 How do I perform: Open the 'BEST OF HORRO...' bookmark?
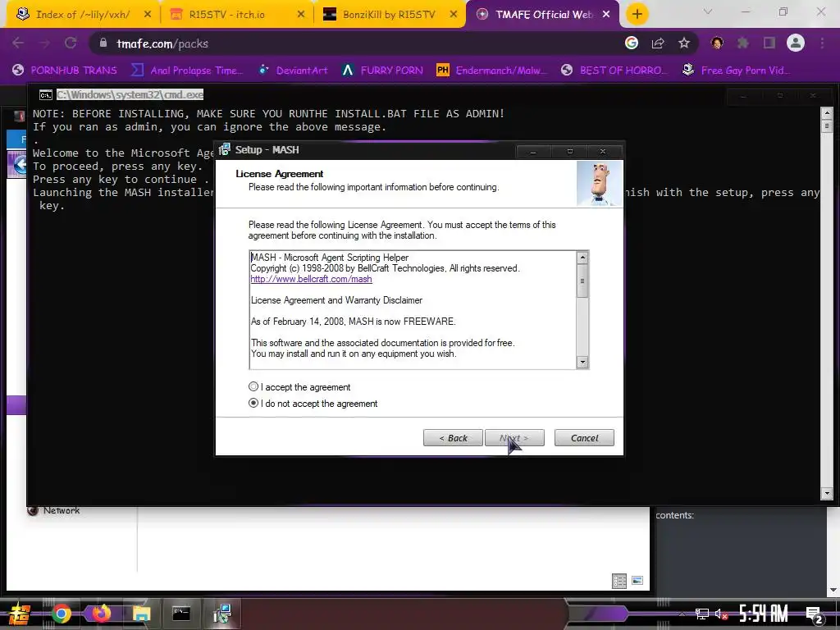[x=614, y=71]
